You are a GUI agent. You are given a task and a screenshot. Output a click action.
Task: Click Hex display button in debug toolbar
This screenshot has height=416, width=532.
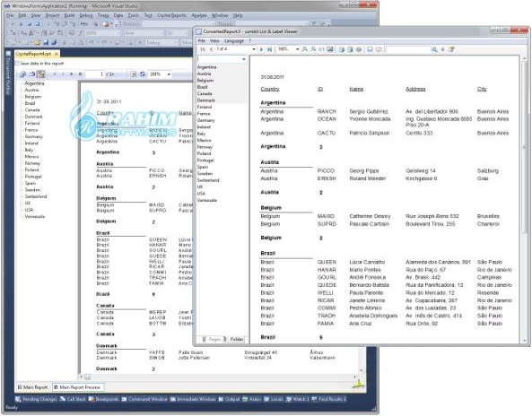pos(83,24)
